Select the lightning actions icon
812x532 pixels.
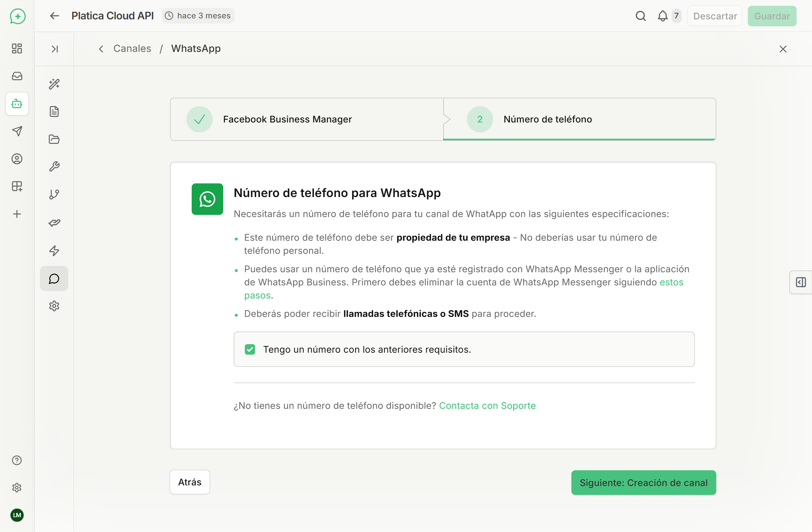pyautogui.click(x=54, y=251)
